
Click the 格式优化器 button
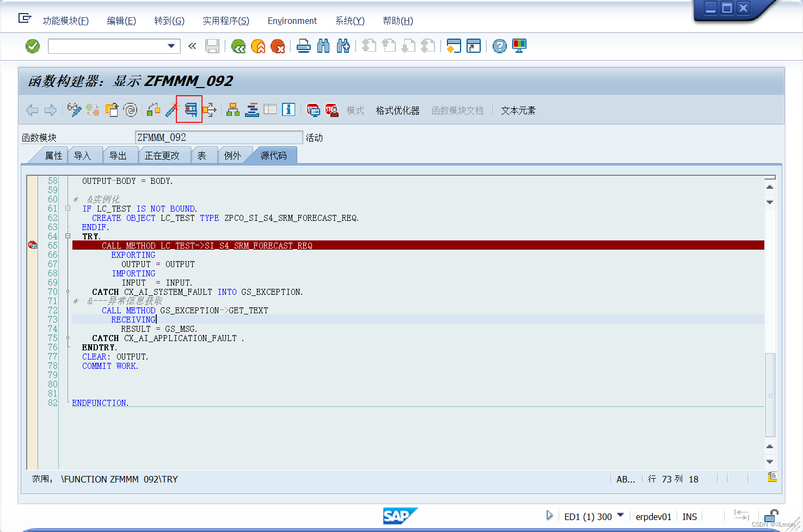(x=398, y=110)
